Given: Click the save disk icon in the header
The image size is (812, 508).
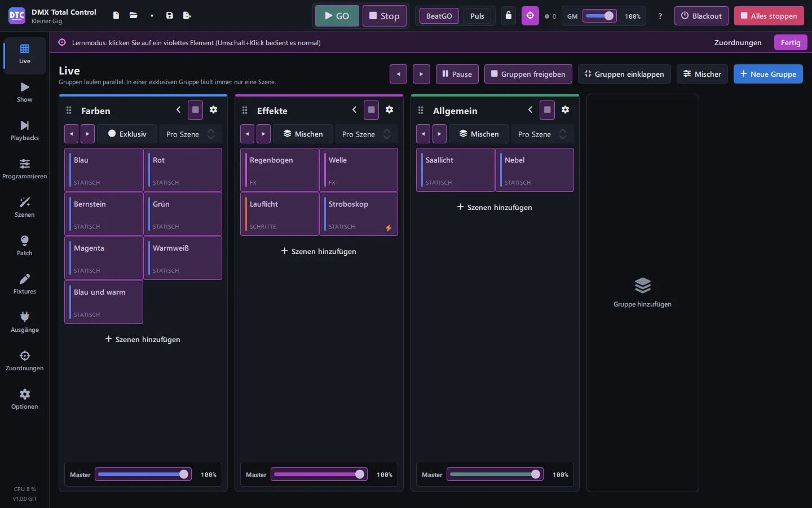Looking at the screenshot, I should pyautogui.click(x=169, y=16).
